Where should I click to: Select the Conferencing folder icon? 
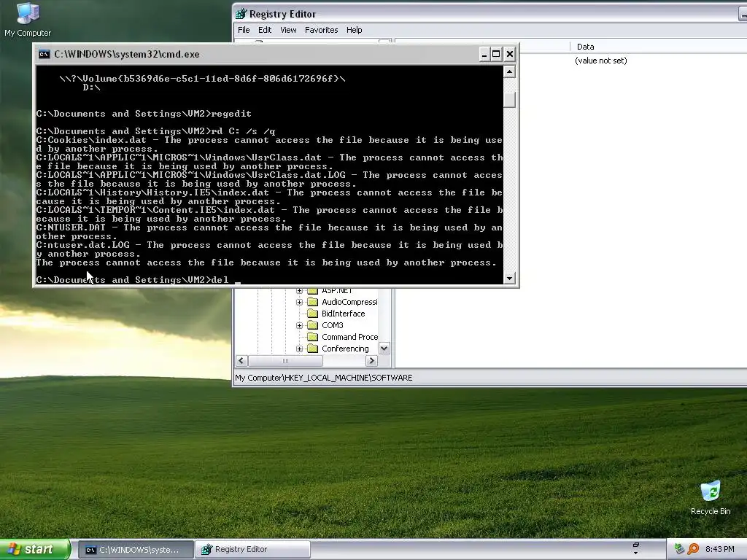(312, 349)
